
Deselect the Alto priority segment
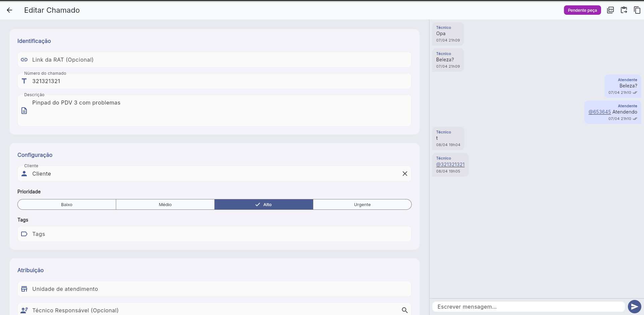point(264,204)
